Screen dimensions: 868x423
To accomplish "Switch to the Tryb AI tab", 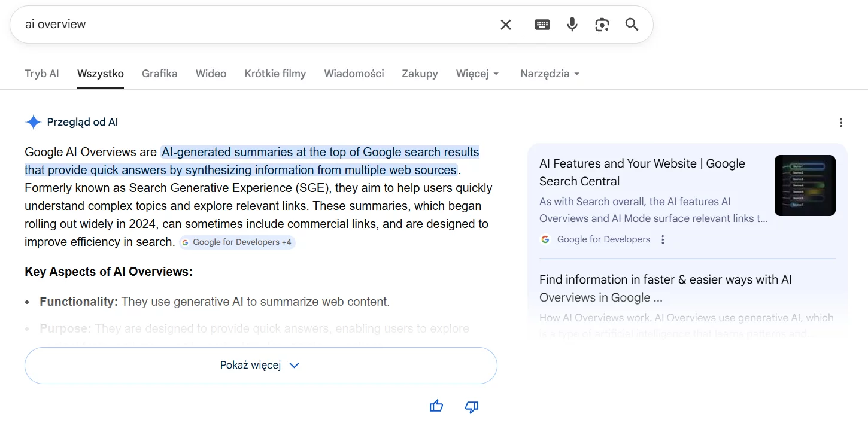I will click(x=42, y=74).
